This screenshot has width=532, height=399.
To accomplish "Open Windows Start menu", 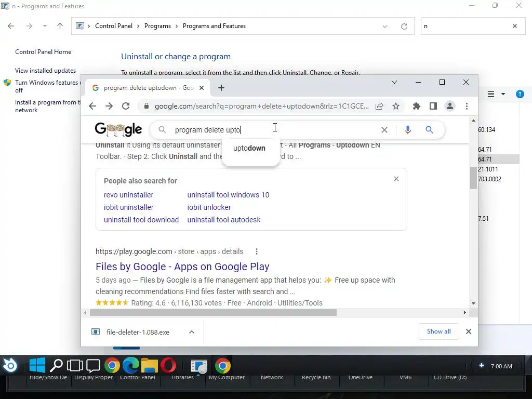I will [x=37, y=365].
